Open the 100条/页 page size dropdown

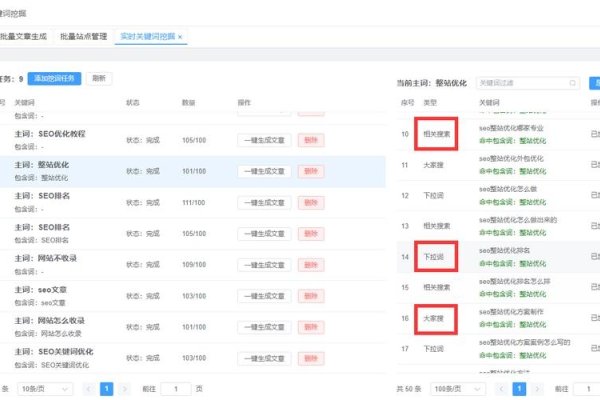(458, 389)
